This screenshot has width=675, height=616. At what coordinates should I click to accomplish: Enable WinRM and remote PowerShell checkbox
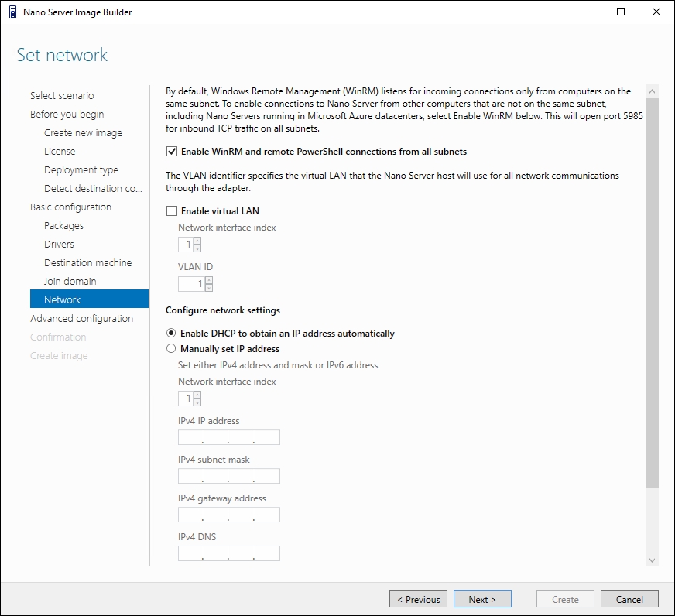172,152
